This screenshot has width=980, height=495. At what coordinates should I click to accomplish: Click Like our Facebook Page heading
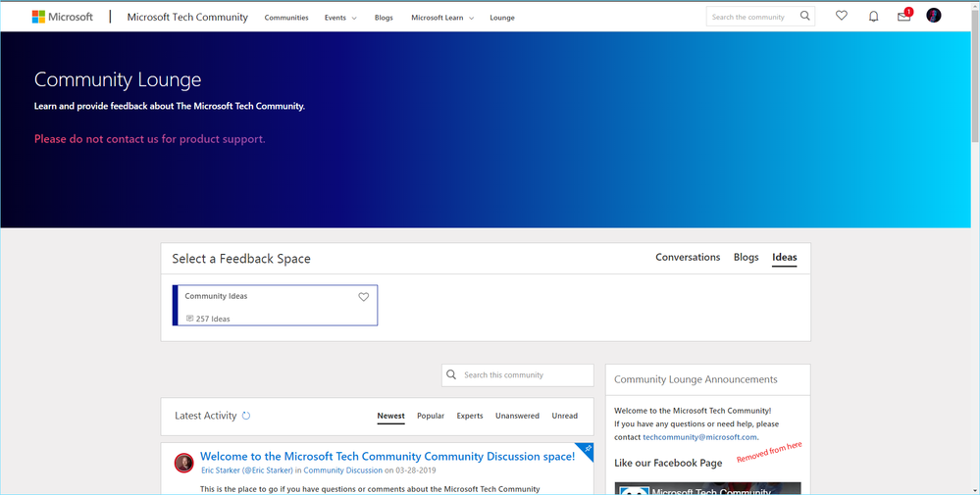point(668,464)
